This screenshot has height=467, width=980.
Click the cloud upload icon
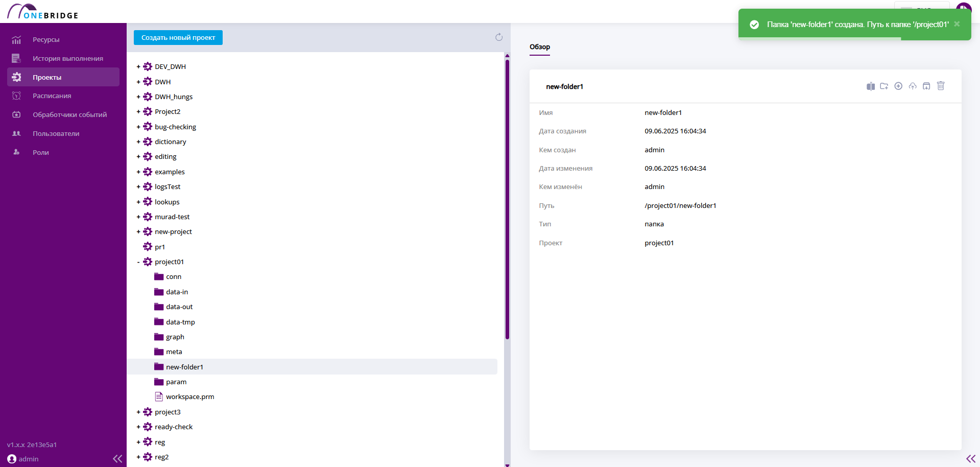912,86
